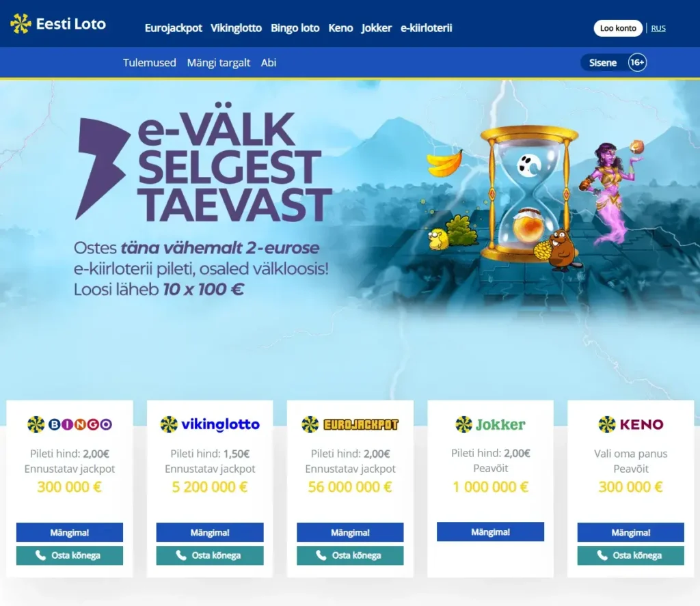The width and height of the screenshot is (700, 606).
Task: Open the Eurojackpot game logo
Action: click(350, 424)
